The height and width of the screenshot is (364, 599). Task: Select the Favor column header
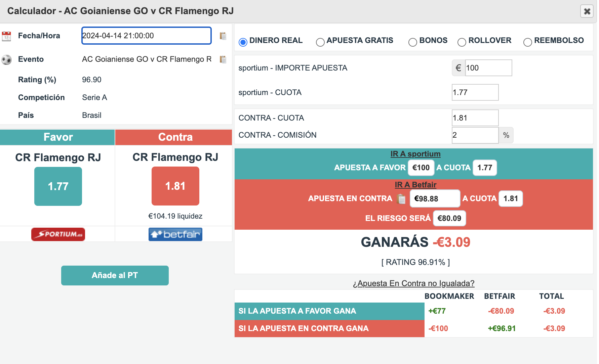[57, 137]
